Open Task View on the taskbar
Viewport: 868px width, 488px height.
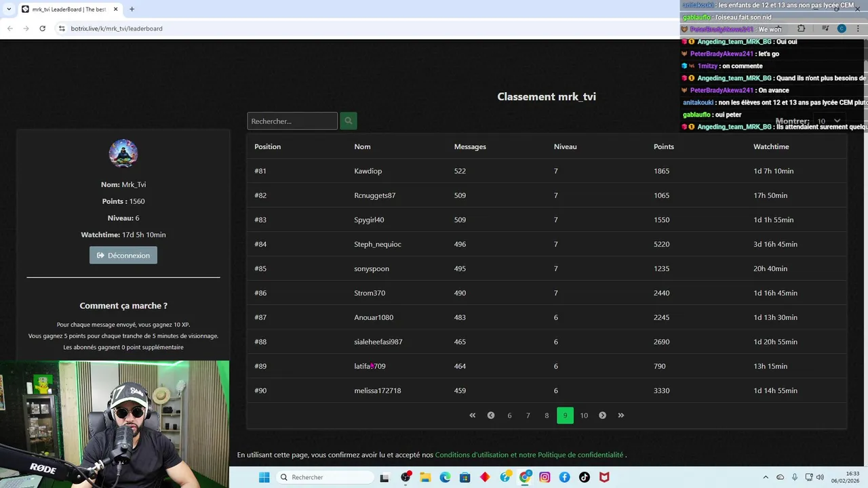[384, 477]
